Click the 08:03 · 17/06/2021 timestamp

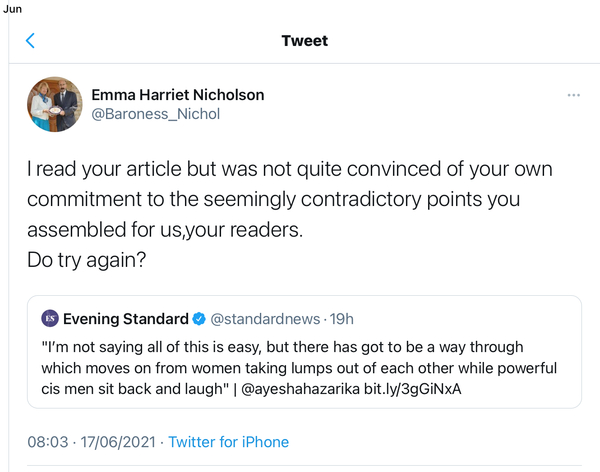[x=88, y=441]
